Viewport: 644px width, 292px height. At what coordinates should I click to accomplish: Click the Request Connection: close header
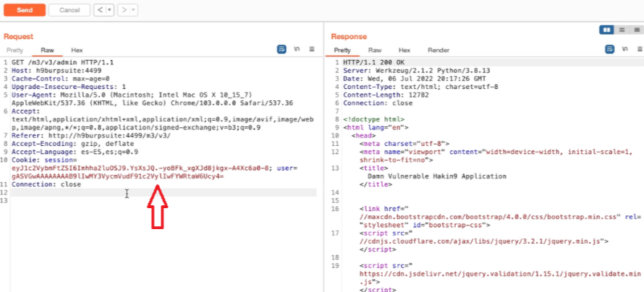tap(46, 184)
